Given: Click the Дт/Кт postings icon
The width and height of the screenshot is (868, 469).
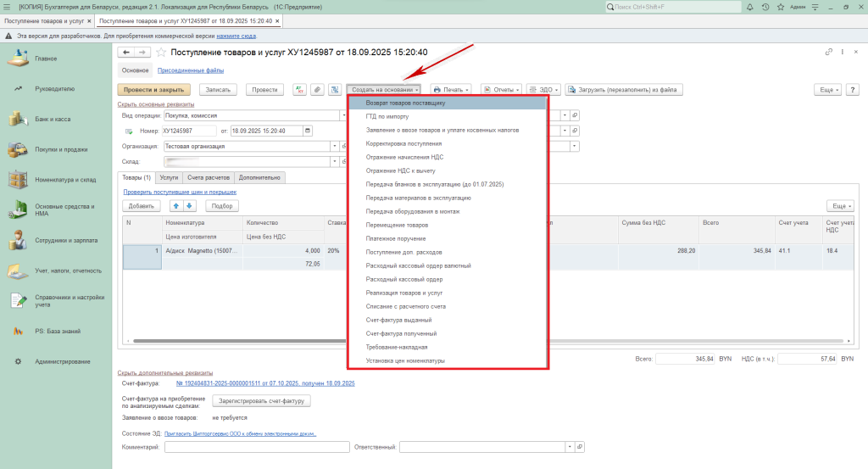Looking at the screenshot, I should [299, 89].
